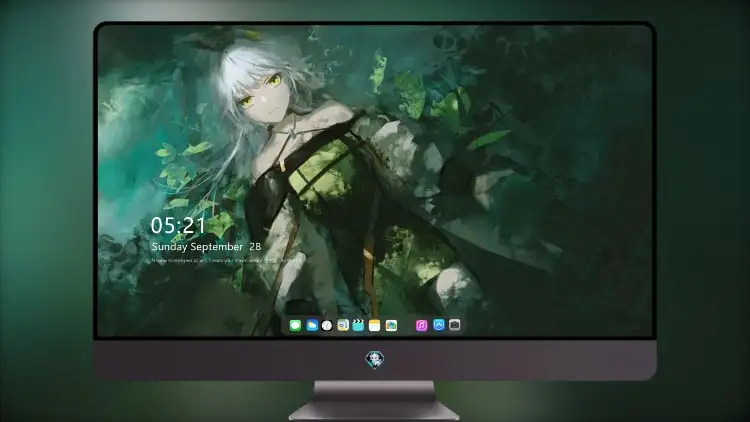The height and width of the screenshot is (422, 750).
Task: Open the green Messages app in the dock
Action: [295, 325]
